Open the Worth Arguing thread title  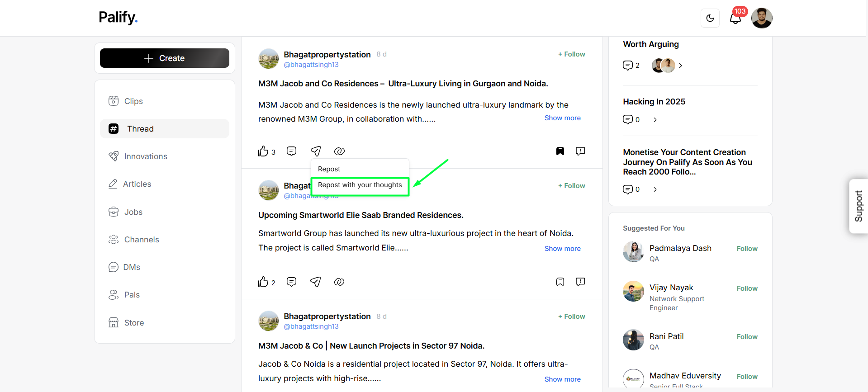coord(651,44)
